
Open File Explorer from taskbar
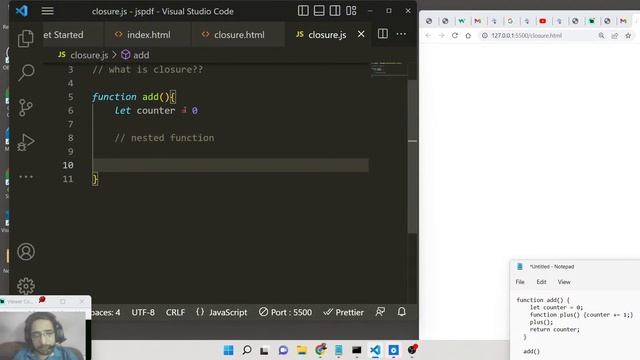tap(302, 350)
